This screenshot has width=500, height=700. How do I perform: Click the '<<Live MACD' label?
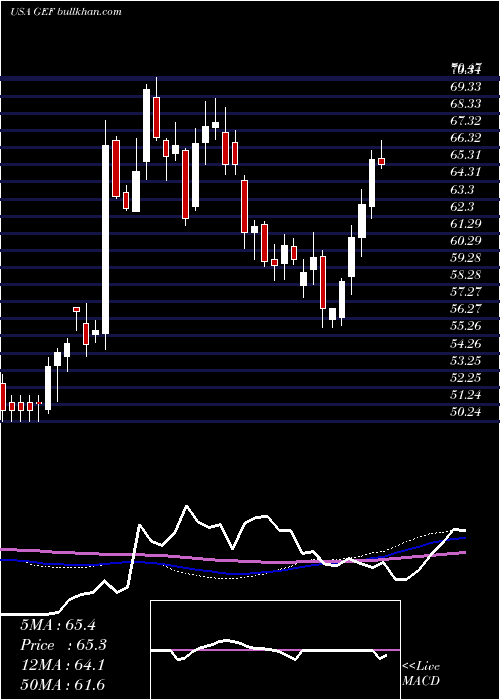[x=421, y=673]
